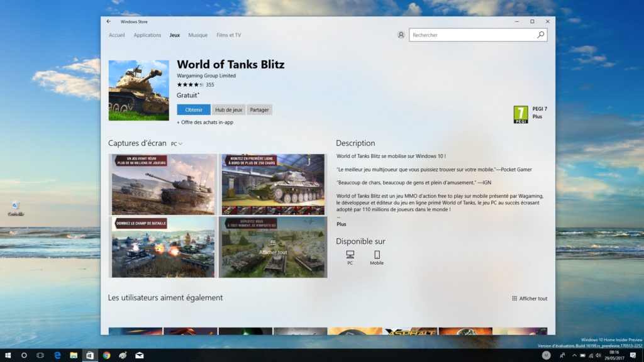This screenshot has width=644, height=362.
Task: Open the Windows Start menu
Action: click(x=8, y=356)
